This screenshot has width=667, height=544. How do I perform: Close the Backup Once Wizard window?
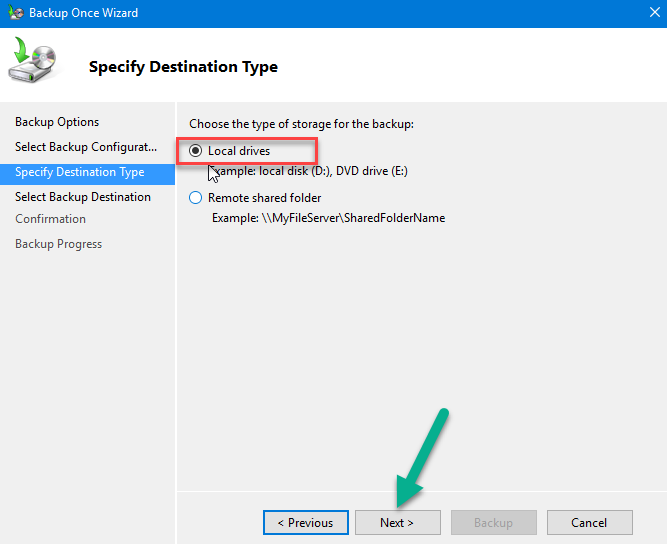tap(655, 12)
